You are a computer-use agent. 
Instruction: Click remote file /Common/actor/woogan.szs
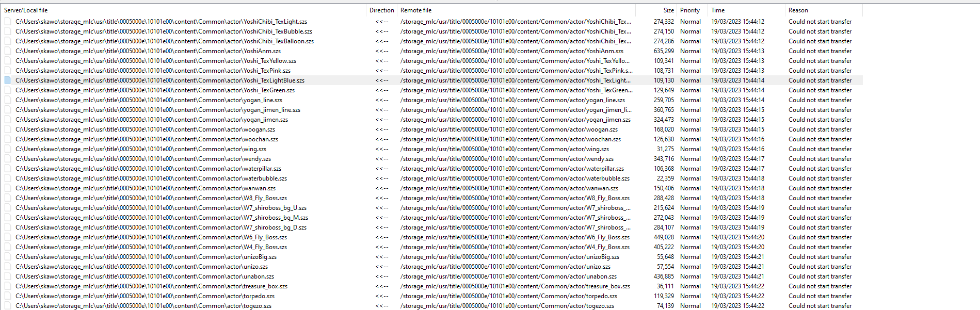509,129
